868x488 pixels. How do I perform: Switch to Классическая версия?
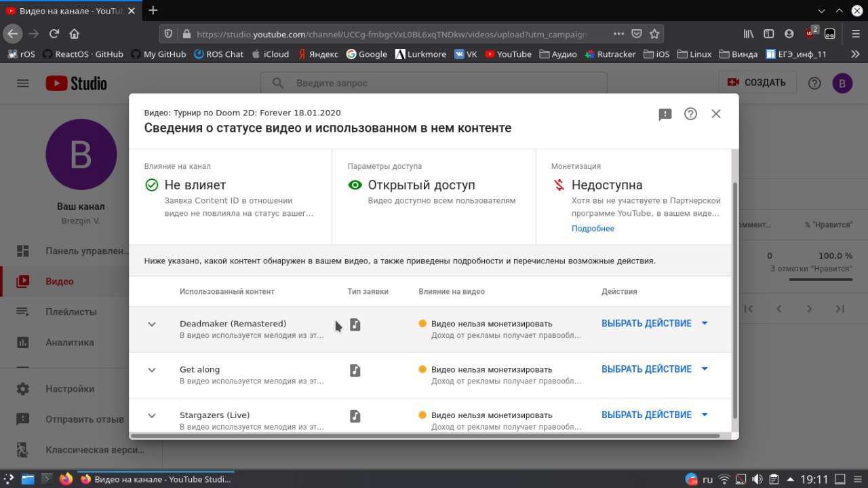pos(64,450)
